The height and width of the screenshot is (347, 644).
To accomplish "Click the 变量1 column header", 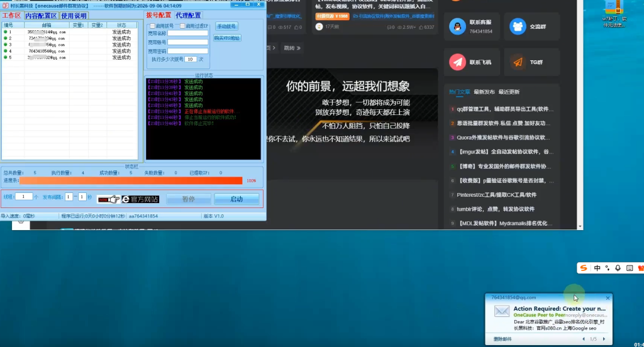I will click(78, 26).
